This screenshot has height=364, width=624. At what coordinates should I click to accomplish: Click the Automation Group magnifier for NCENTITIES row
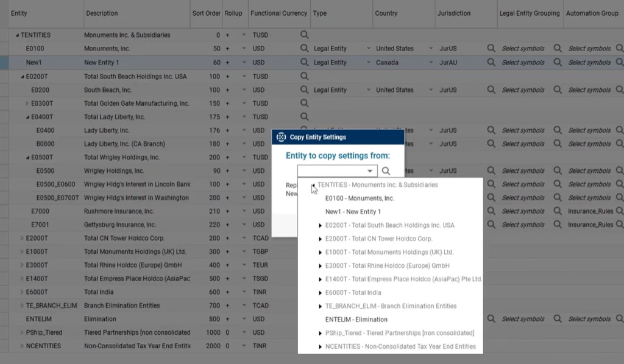pos(620,346)
